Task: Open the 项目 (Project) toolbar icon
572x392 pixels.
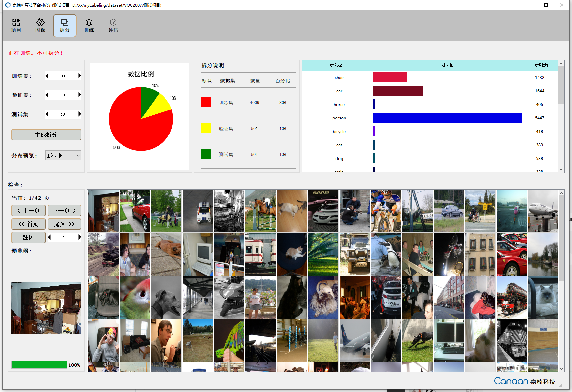Action: (16, 26)
